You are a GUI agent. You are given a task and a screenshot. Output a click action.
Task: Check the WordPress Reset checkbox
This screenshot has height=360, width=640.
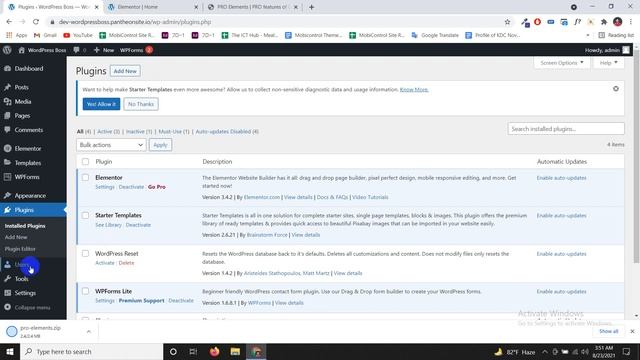pos(85,253)
